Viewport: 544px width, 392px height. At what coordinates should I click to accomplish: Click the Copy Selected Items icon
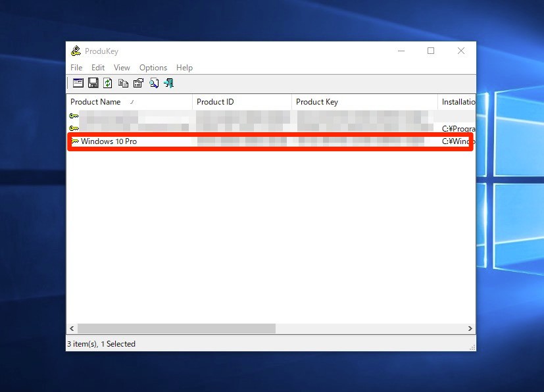[123, 83]
